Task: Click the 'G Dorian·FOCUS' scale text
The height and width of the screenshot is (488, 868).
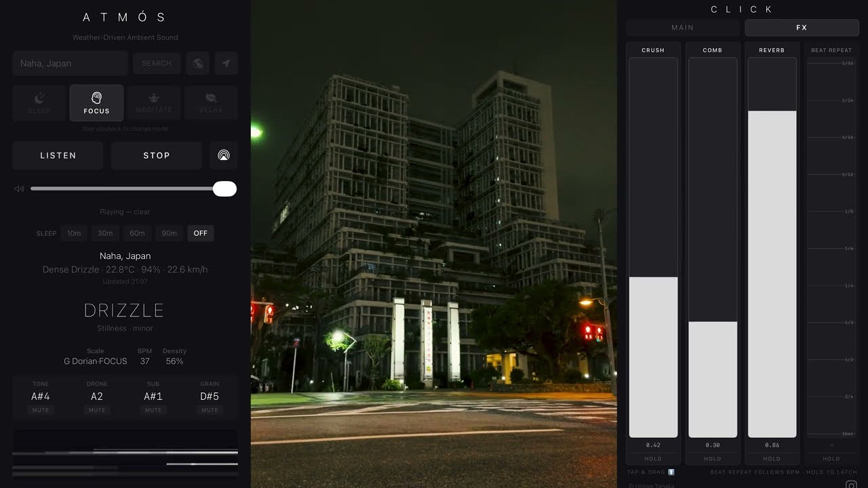Action: tap(96, 361)
